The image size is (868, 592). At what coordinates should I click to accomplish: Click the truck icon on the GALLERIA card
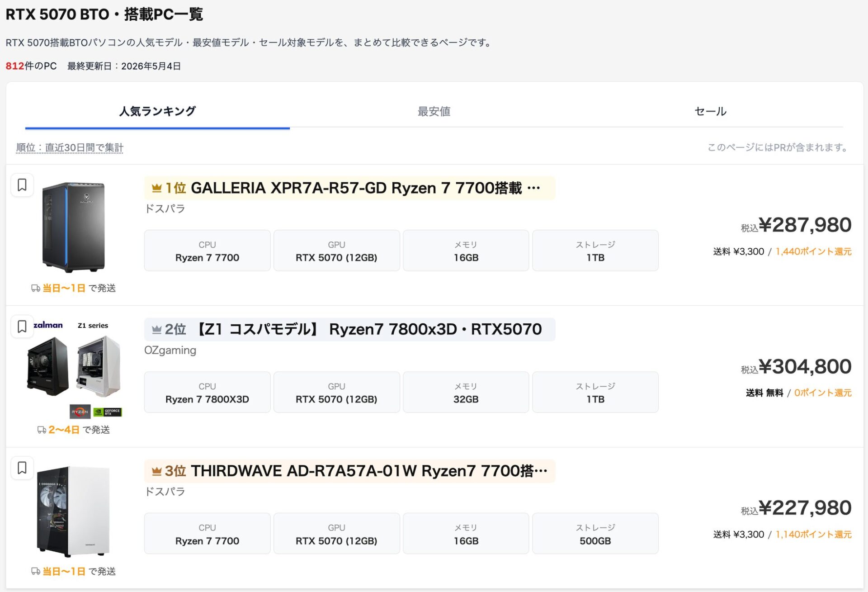pos(36,288)
